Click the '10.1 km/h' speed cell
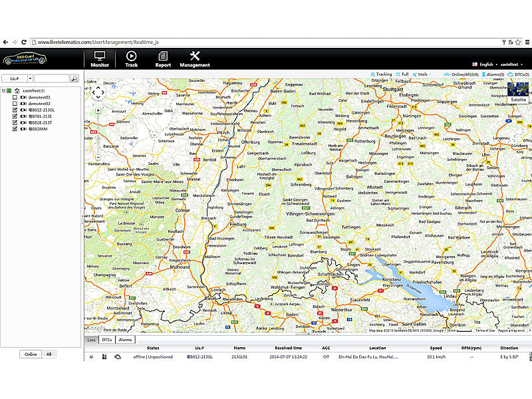Viewport: 532px width, 399px height. coord(436,356)
